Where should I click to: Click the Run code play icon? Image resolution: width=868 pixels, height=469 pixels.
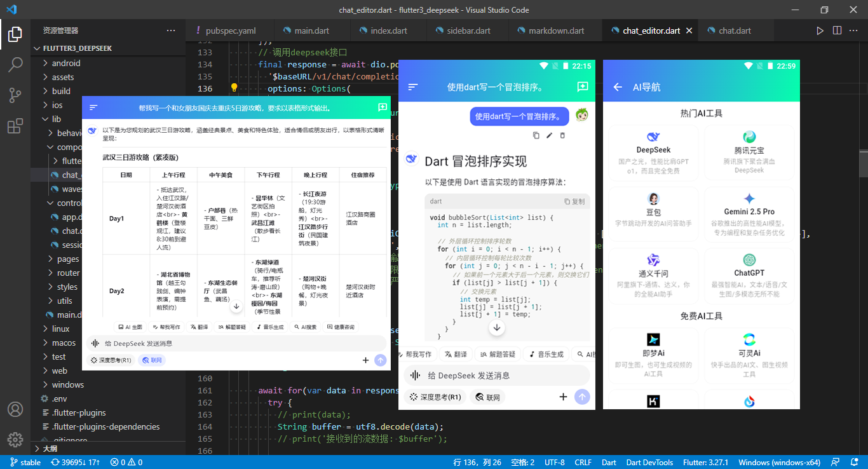coord(820,31)
